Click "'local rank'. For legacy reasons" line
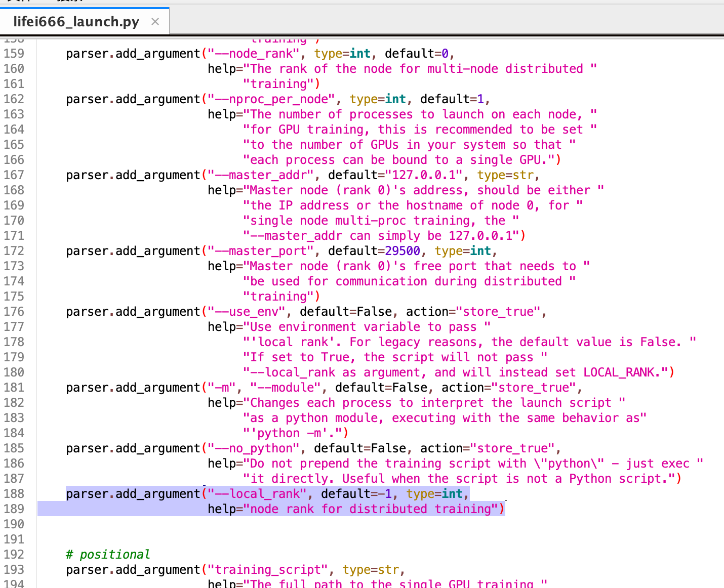Screen dimensions: 724x588 click(469, 342)
